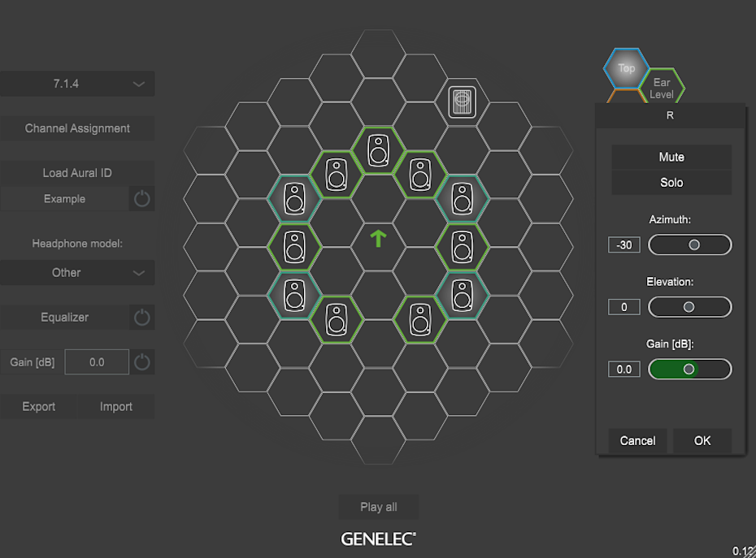Click the left panel Gain [dB] field 0.0
756x558 pixels.
click(x=97, y=362)
